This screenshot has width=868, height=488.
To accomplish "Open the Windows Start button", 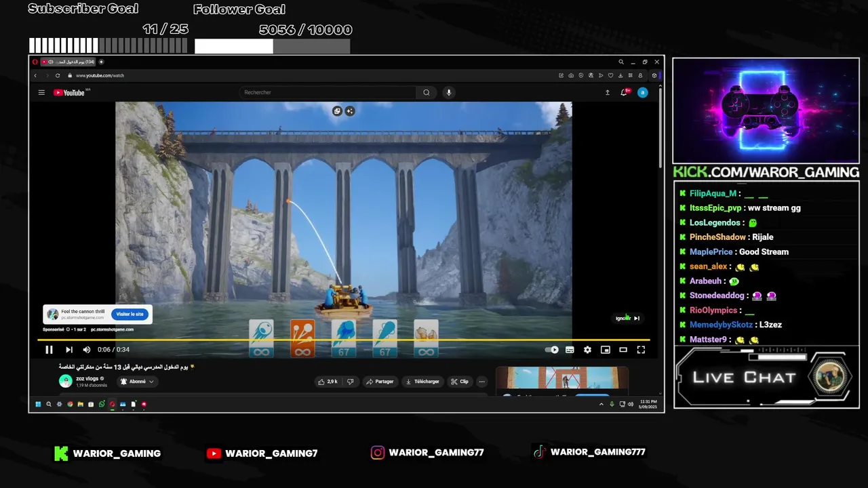I will pos(38,405).
